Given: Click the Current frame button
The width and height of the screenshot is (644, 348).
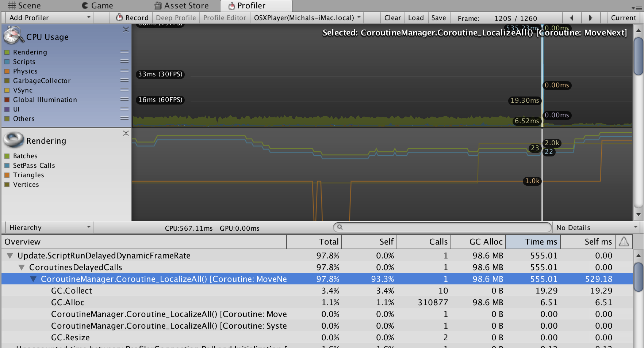Looking at the screenshot, I should click(623, 18).
